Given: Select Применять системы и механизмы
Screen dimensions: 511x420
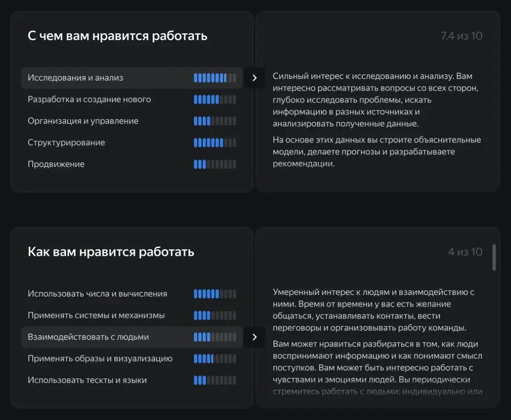Looking at the screenshot, I should click(x=96, y=315).
